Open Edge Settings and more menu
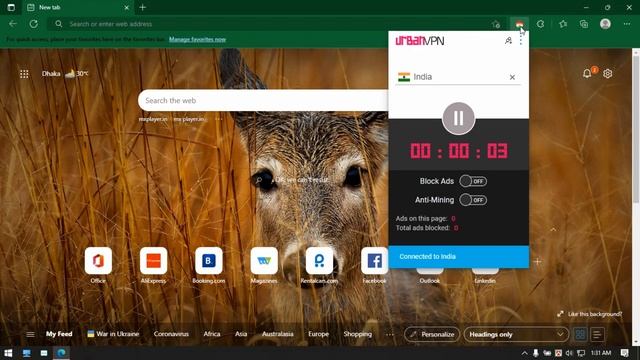Image resolution: width=640 pixels, height=360 pixels. (x=627, y=24)
